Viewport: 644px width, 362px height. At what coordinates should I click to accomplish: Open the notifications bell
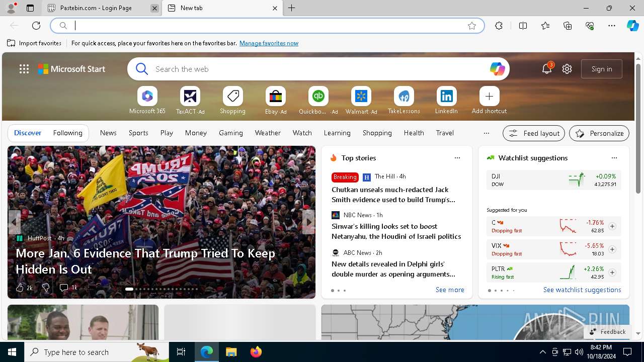pyautogui.click(x=547, y=69)
